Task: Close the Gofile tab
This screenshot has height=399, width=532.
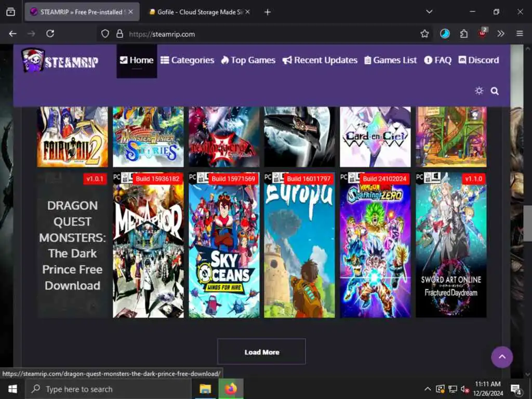Action: click(248, 12)
